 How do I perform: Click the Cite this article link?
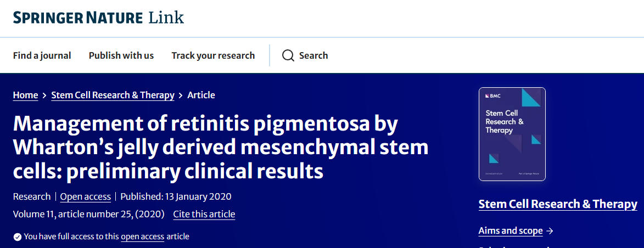[204, 214]
